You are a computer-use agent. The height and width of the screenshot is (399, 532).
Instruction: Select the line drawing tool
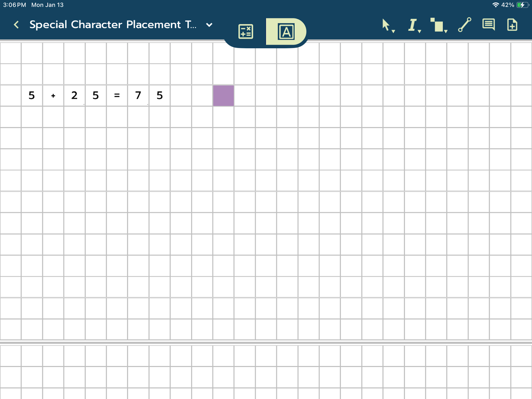pyautogui.click(x=465, y=25)
